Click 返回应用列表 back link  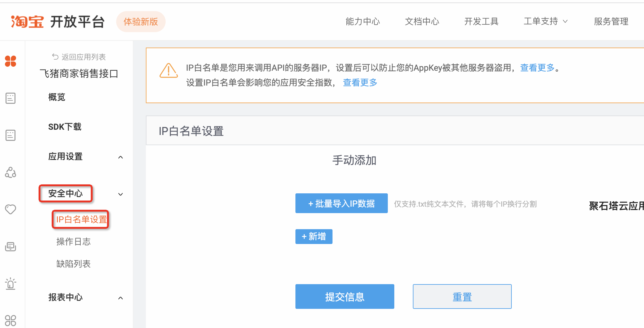point(79,57)
